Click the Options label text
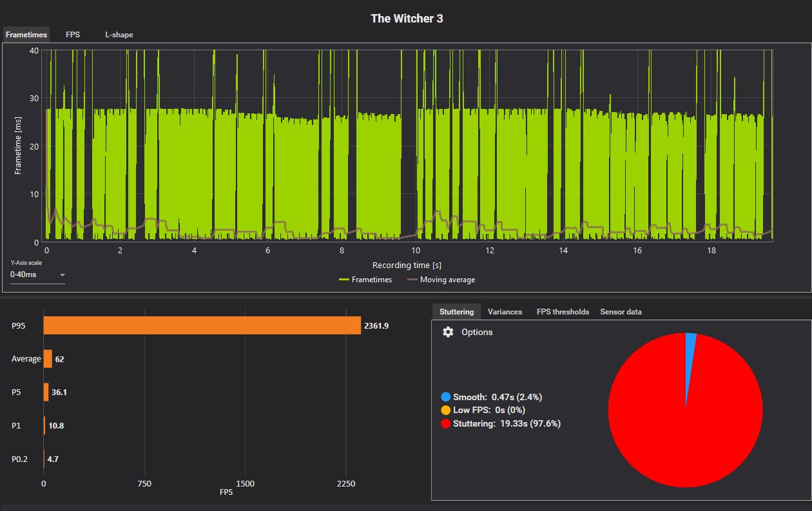The height and width of the screenshot is (511, 812). 477,332
